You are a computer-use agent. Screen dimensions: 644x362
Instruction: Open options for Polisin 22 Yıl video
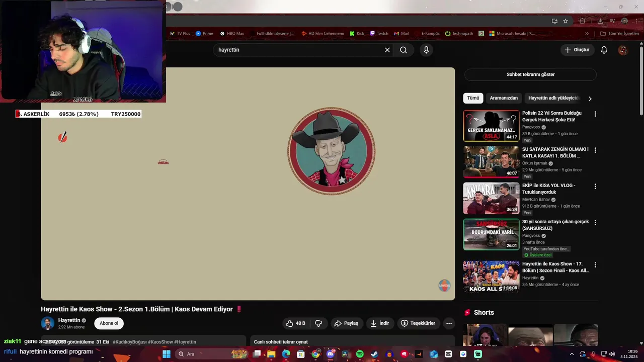coord(595,114)
